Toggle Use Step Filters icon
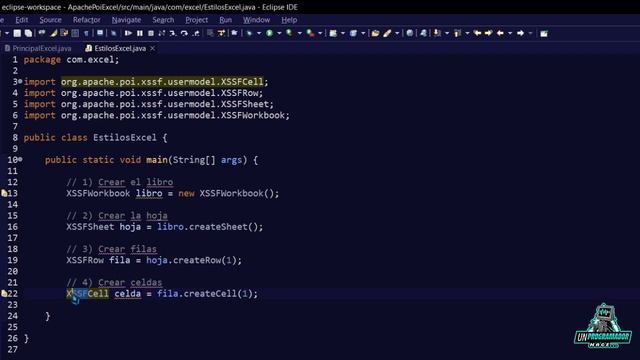Viewport: 640px width, 360px height. (x=221, y=33)
